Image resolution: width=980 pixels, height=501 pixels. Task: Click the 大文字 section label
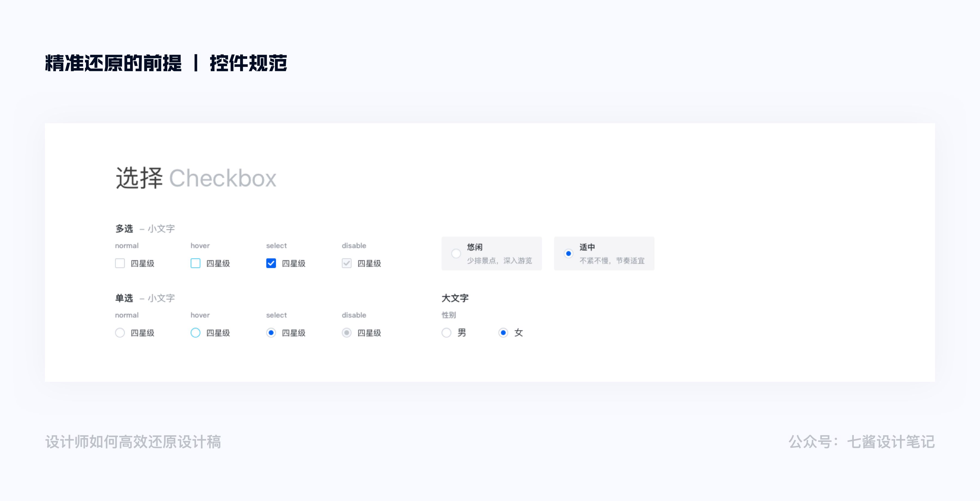tap(455, 298)
